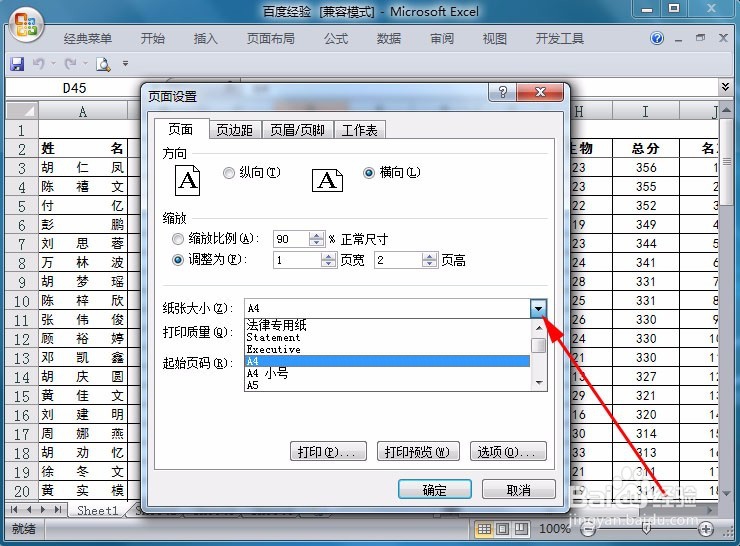Go to last sheet tab arrow
This screenshot has width=740, height=546.
coord(58,510)
